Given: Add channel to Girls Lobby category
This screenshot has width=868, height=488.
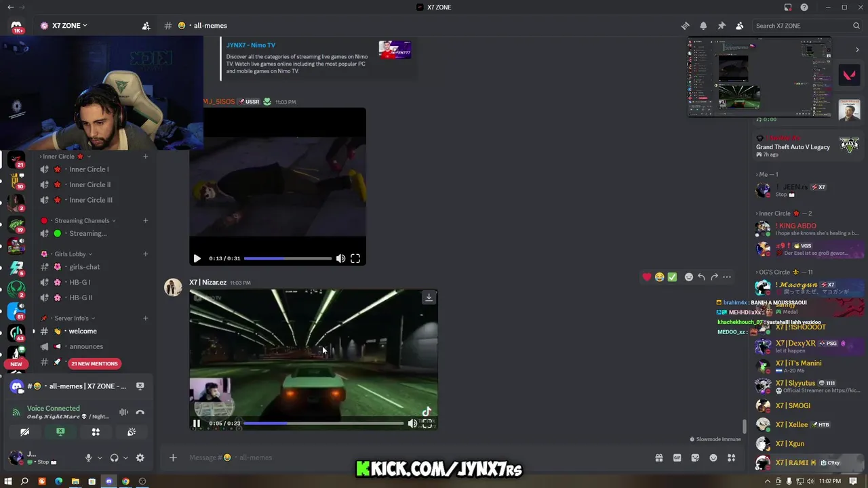Looking at the screenshot, I should point(145,254).
